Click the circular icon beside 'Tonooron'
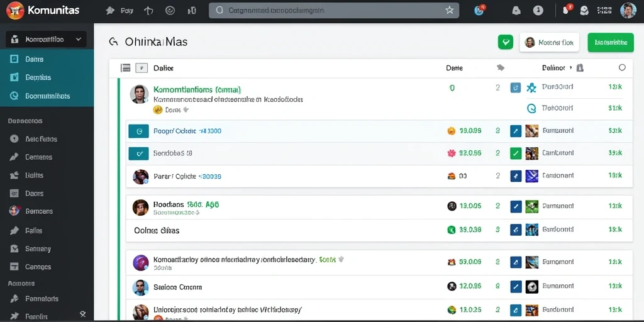This screenshot has width=644, height=322. click(531, 108)
